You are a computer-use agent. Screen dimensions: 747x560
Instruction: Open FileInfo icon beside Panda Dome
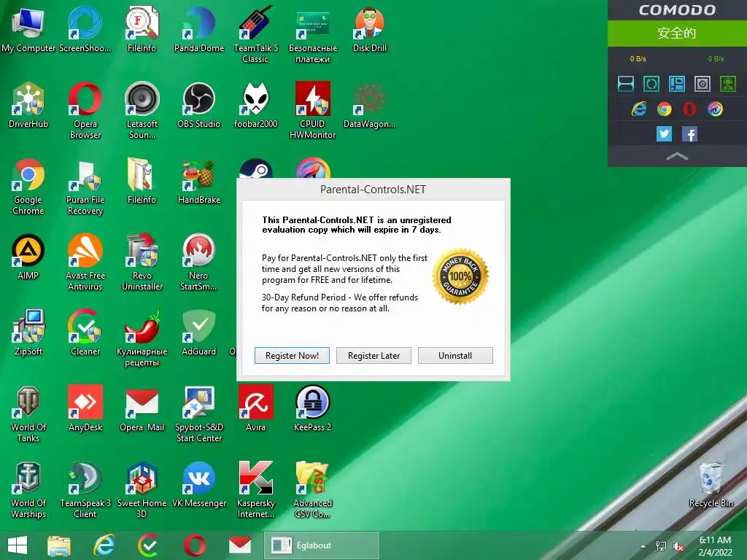[x=142, y=29]
